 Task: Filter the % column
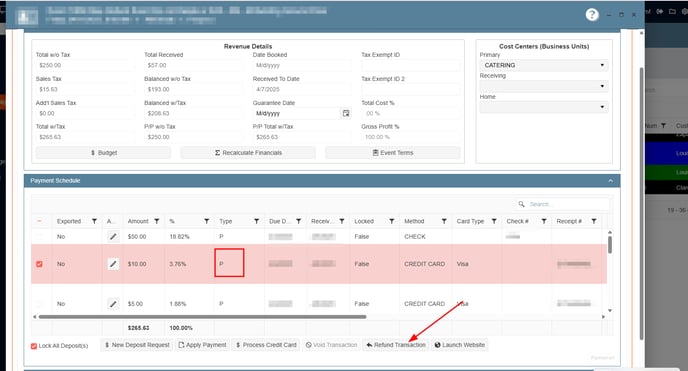pos(207,221)
